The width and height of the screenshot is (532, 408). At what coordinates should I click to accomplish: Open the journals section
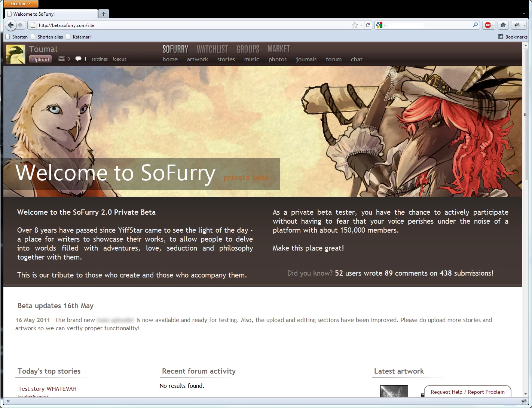tap(306, 59)
